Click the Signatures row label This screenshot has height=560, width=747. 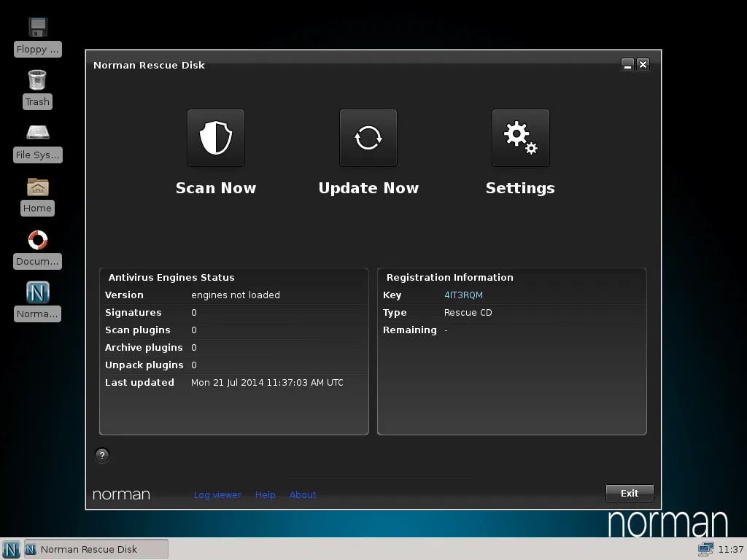[133, 313]
